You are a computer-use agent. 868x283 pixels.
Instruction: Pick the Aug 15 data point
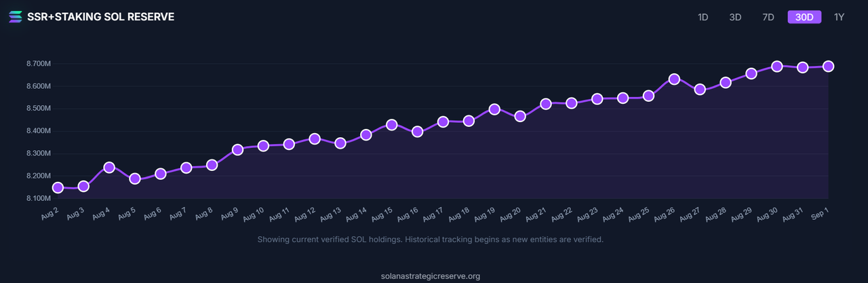pyautogui.click(x=391, y=125)
